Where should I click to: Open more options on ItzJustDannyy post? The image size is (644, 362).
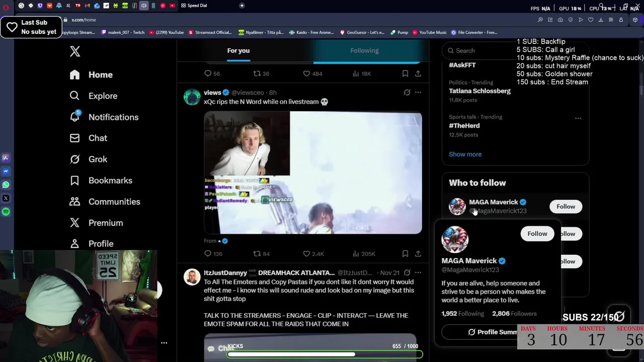click(418, 273)
